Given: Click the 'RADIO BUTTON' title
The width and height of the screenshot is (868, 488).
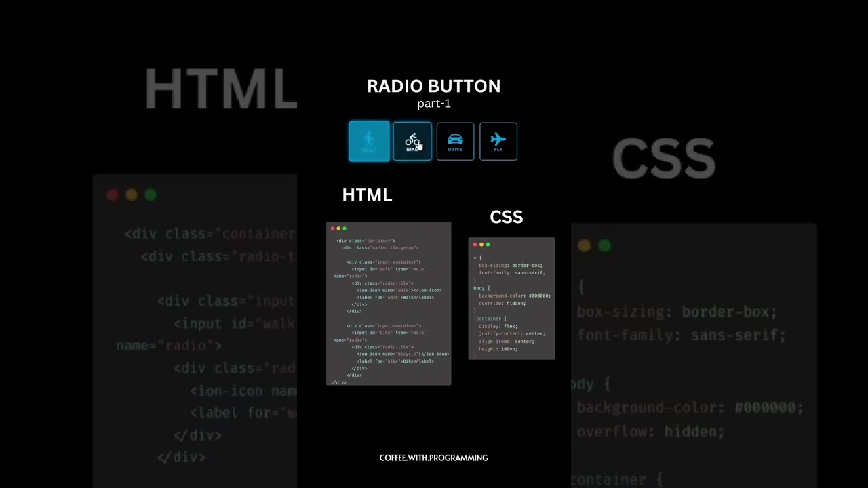Looking at the screenshot, I should pos(434,86).
